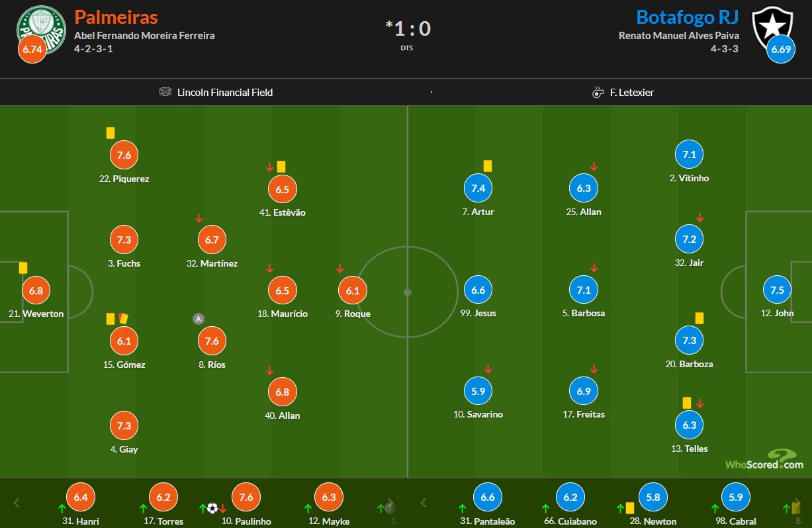
Task: Click the assist badge above Ríos
Action: [x=198, y=319]
